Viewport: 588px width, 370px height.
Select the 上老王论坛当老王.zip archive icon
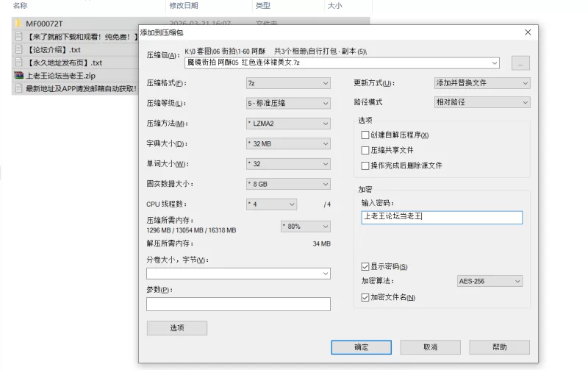pos(18,76)
